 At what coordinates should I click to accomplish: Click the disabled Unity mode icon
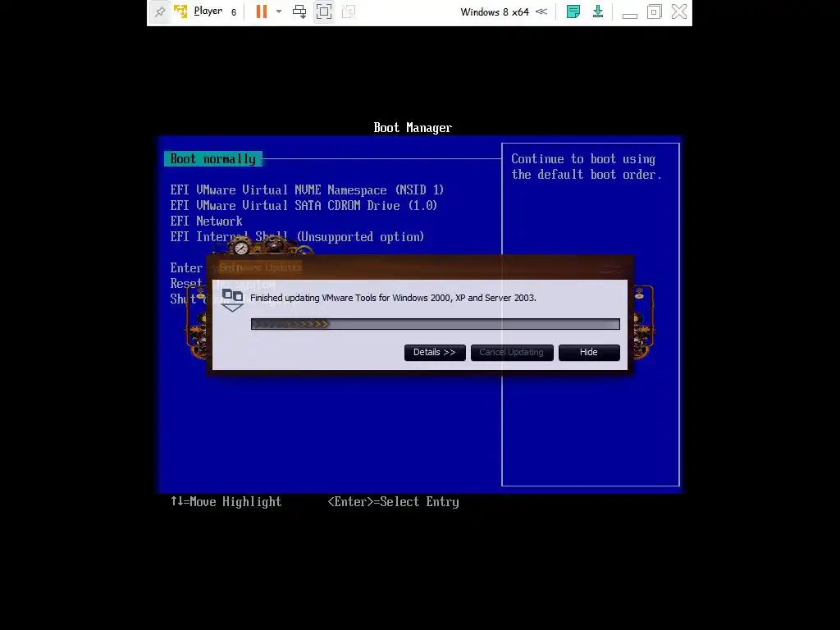[349, 11]
